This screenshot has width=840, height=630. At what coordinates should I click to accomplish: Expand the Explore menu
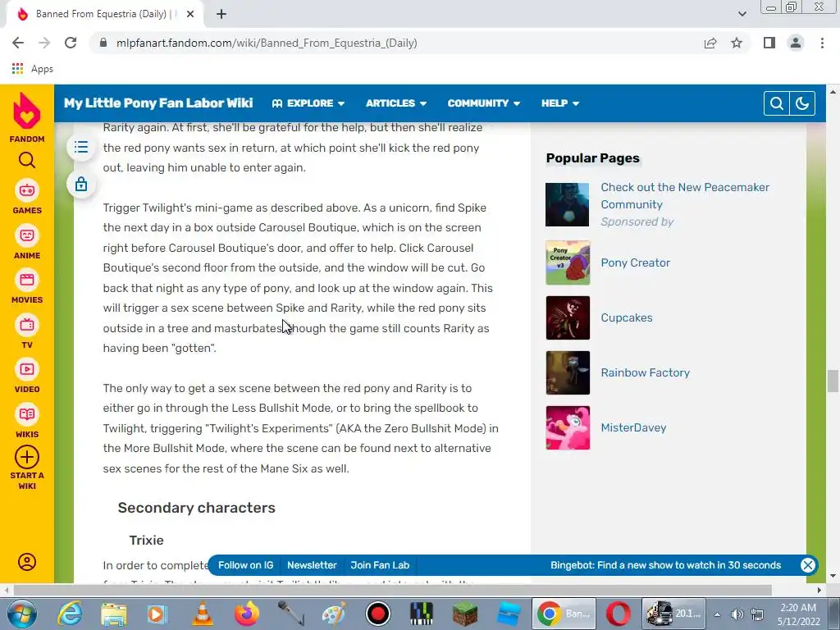coord(308,103)
